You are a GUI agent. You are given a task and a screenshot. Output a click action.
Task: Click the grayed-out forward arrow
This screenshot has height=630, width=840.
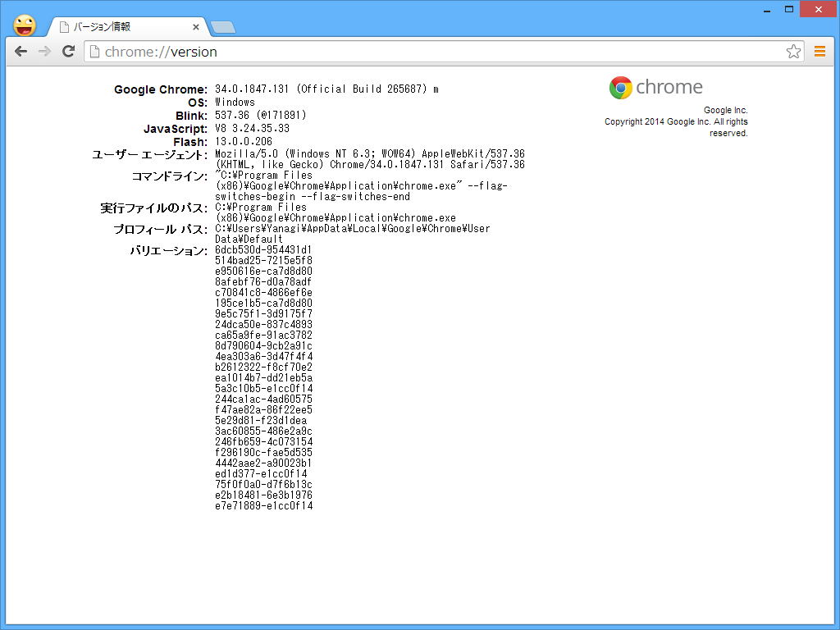45,51
